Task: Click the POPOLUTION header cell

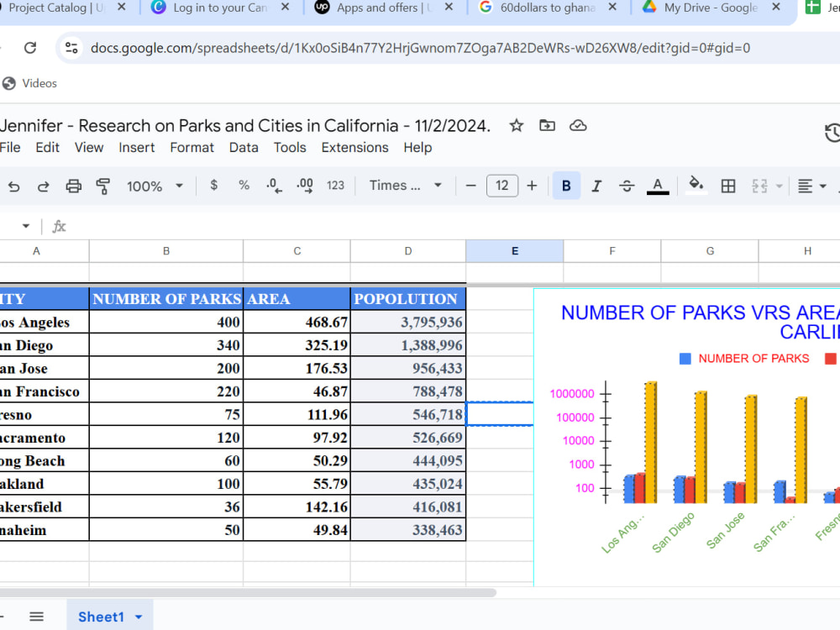Action: coord(407,299)
